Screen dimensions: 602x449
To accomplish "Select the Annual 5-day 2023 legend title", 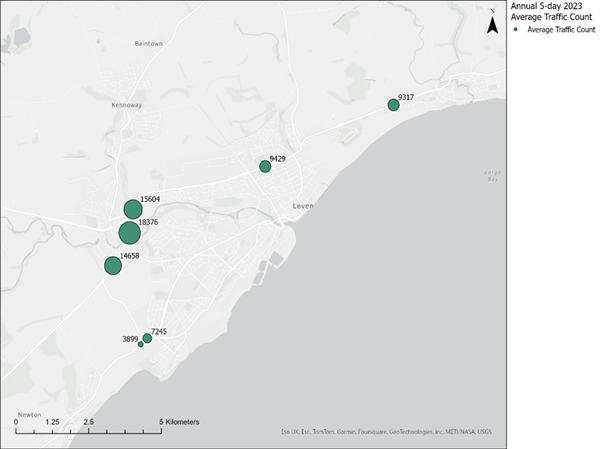I will [x=545, y=11].
